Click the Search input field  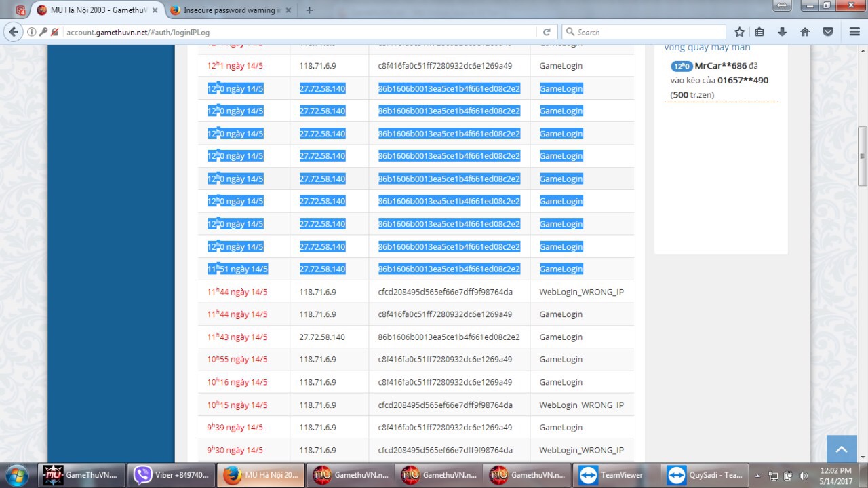click(x=648, y=32)
